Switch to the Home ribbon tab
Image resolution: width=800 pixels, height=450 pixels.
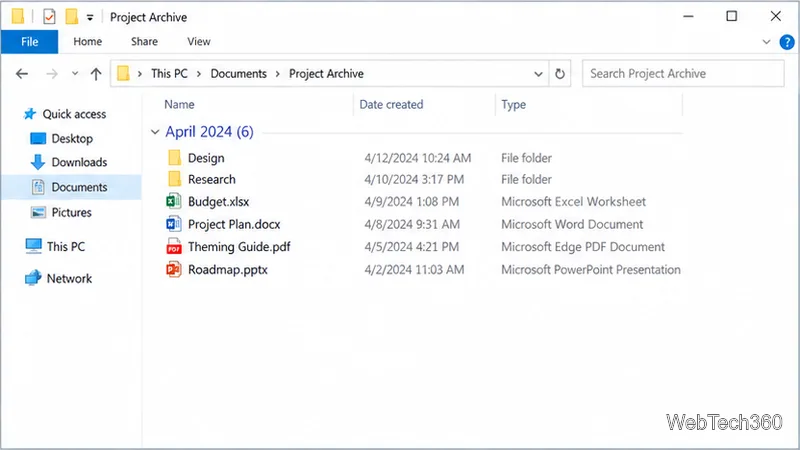pyautogui.click(x=88, y=42)
